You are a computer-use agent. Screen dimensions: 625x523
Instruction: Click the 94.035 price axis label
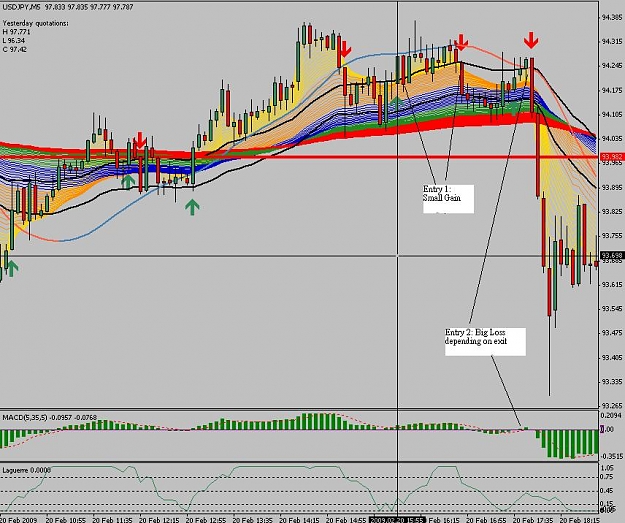[x=612, y=139]
